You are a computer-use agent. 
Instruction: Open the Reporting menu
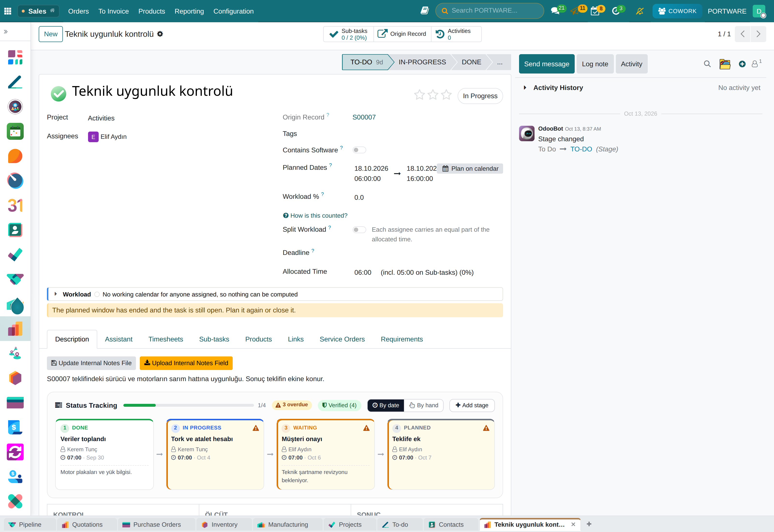[x=189, y=11]
